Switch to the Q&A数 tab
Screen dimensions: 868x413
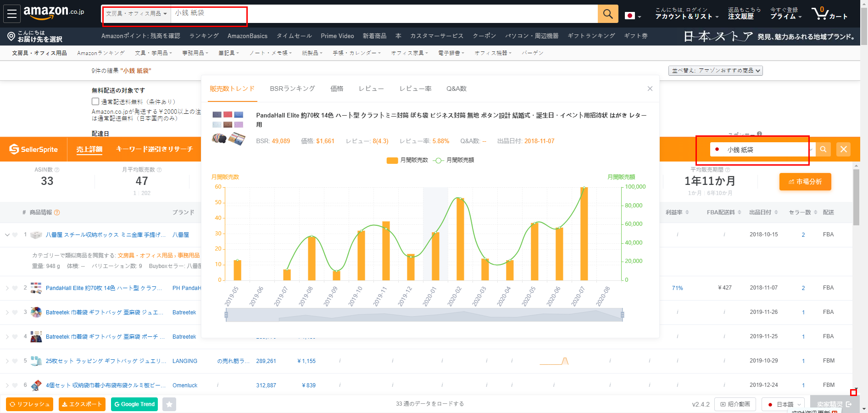click(x=456, y=89)
